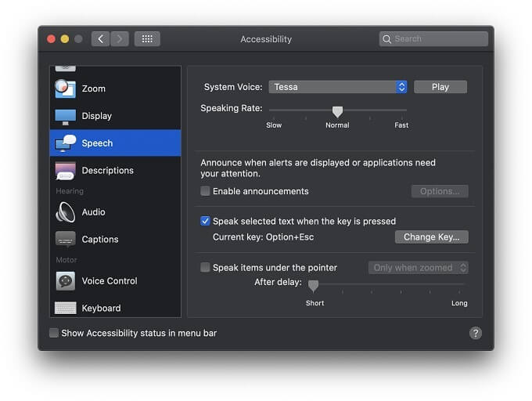Uncheck Speak selected text when key pressed
Screen dimensions: 532x401
[x=206, y=222]
